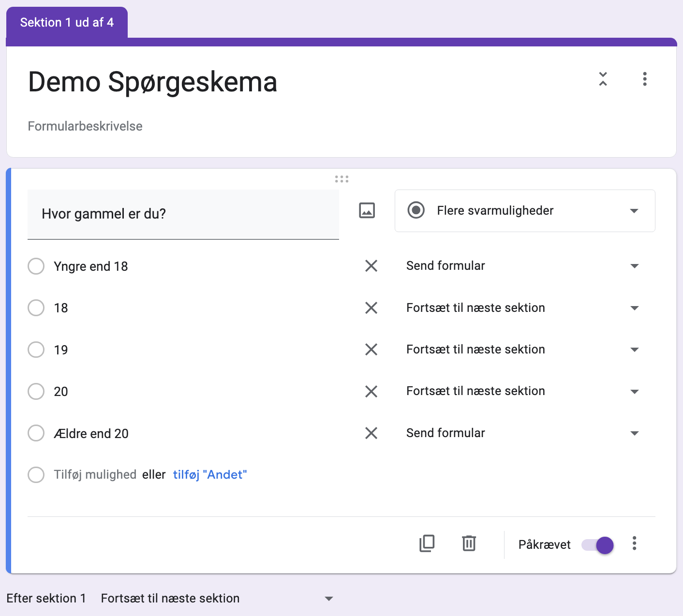Toggle the Påkrævet required switch off
The width and height of the screenshot is (683, 616).
click(598, 545)
